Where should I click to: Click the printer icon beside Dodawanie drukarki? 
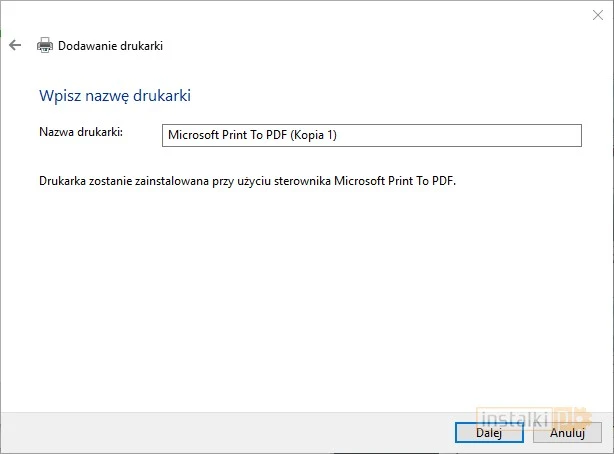tap(45, 46)
